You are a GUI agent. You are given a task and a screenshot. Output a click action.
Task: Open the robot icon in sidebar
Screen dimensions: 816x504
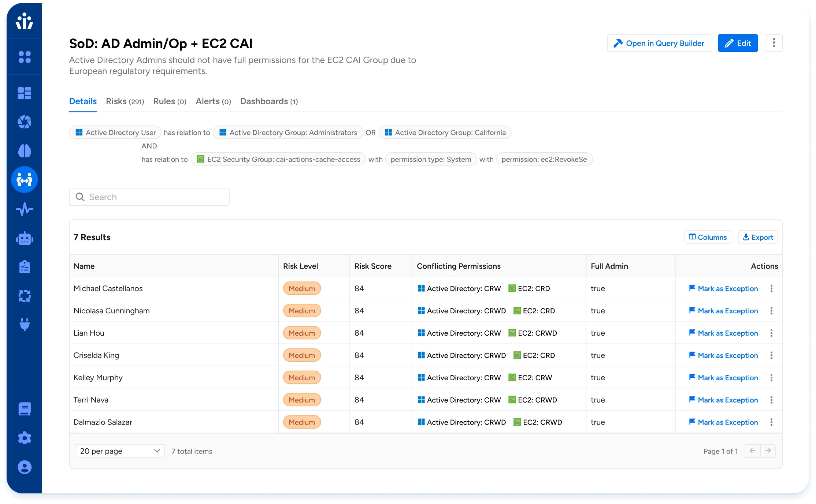pyautogui.click(x=25, y=239)
